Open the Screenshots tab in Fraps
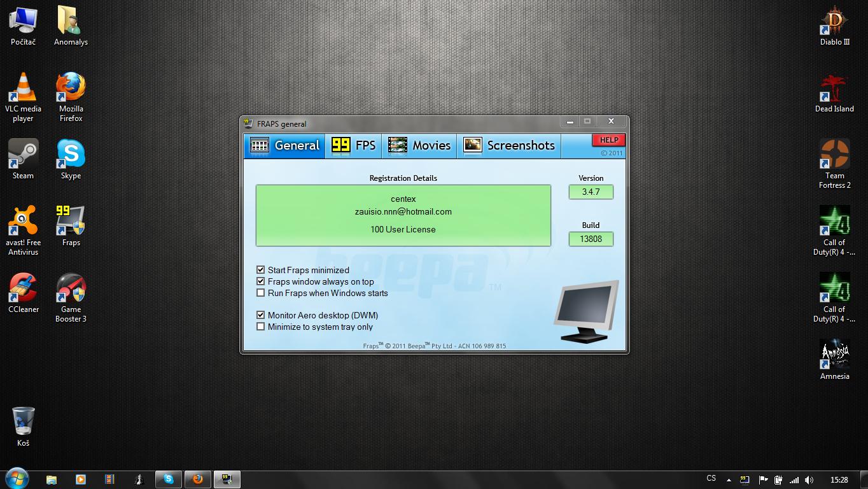The image size is (868, 489). point(509,146)
